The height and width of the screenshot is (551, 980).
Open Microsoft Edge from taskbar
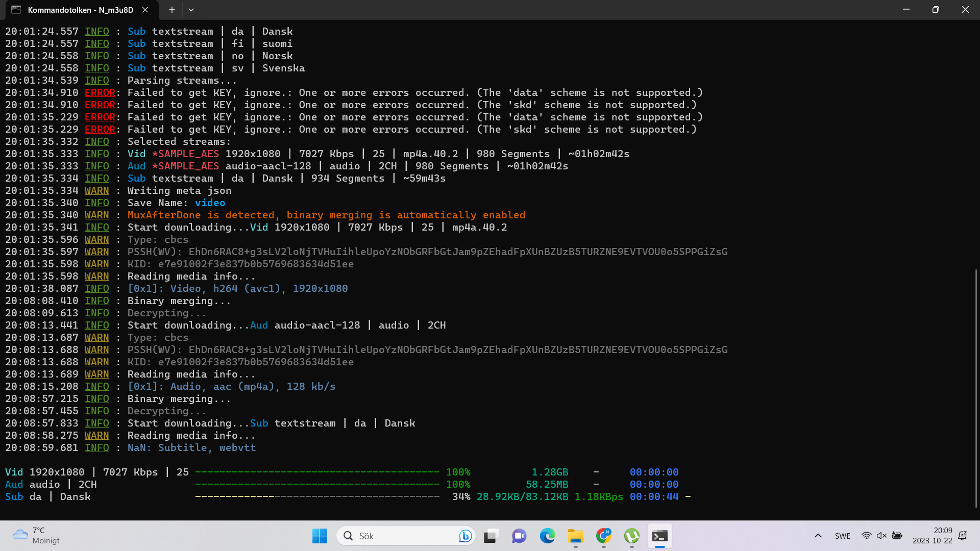tap(547, 536)
